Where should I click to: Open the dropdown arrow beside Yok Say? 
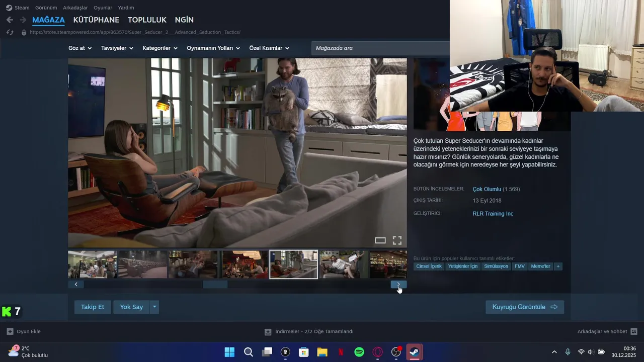tap(154, 307)
